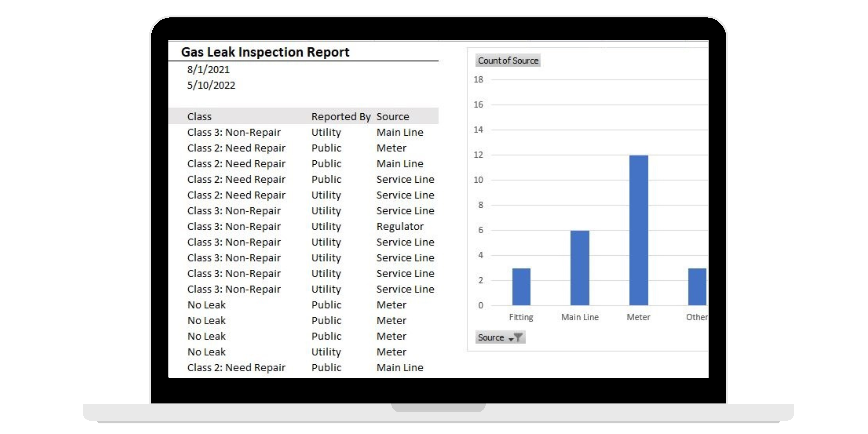Click the Meter axis label under the chart
Screen dimensions: 868x434
[x=639, y=317]
